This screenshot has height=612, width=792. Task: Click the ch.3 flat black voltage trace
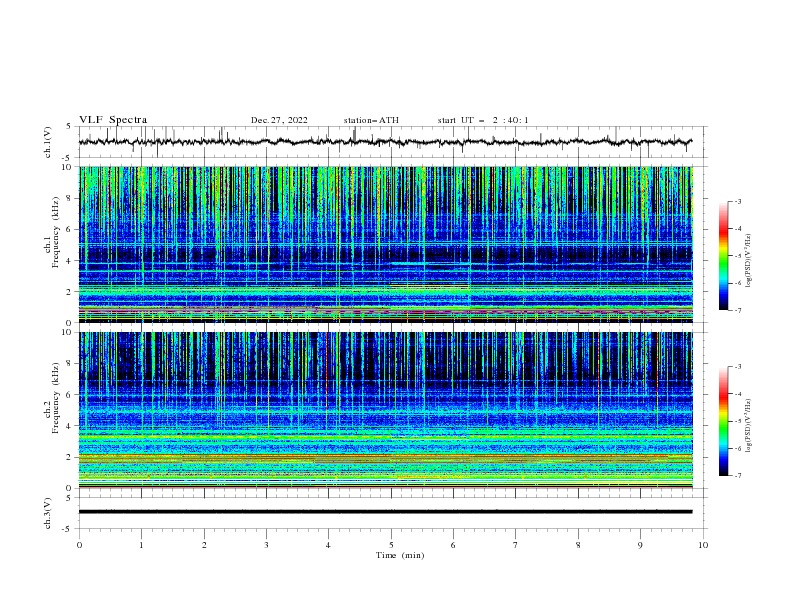tap(386, 512)
